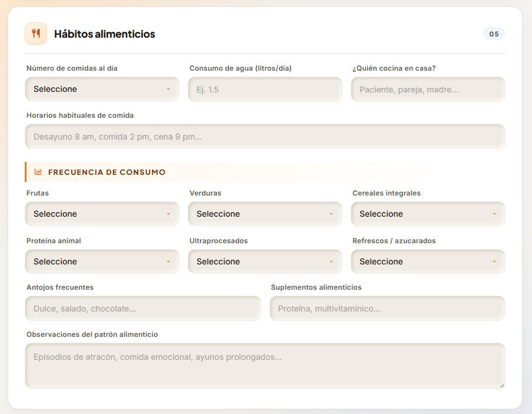532x414 pixels.
Task: Click the FRECUENCIA DE CONSUMO subheading
Action: pos(107,172)
